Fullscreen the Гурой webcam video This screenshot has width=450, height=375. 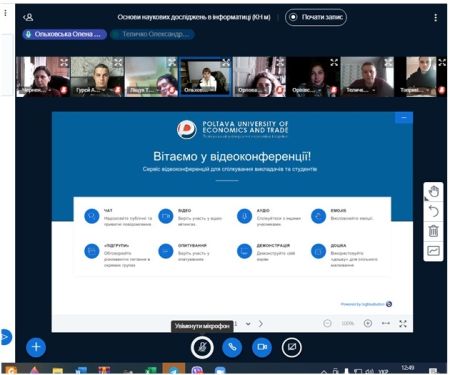(118, 62)
